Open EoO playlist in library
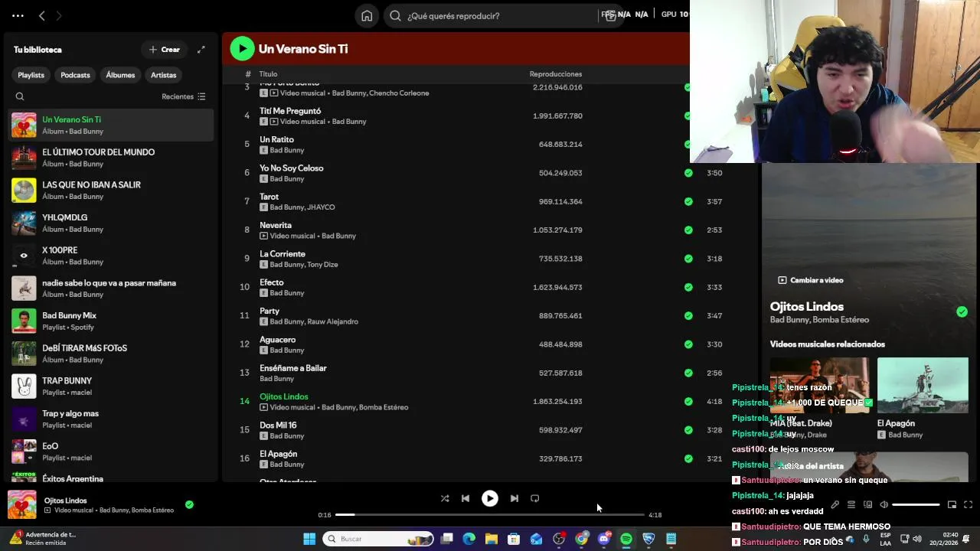Image resolution: width=980 pixels, height=551 pixels. [112, 452]
